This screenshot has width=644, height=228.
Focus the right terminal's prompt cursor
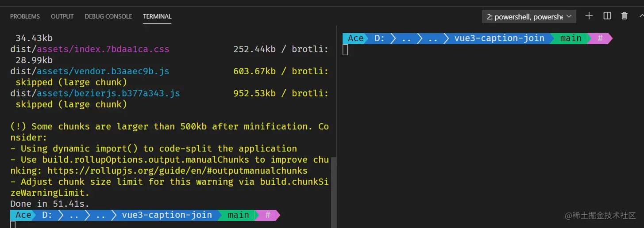coord(345,49)
